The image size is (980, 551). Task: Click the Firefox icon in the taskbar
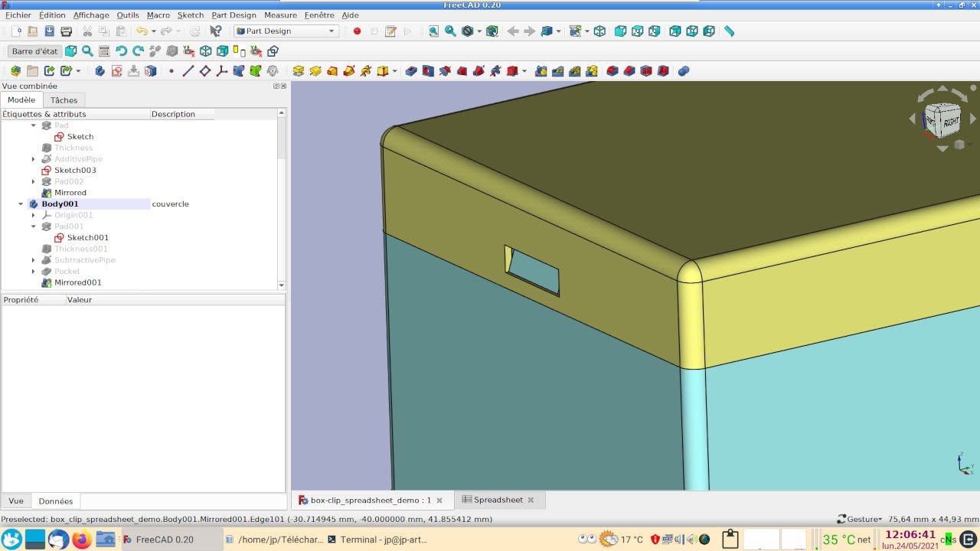coord(82,540)
